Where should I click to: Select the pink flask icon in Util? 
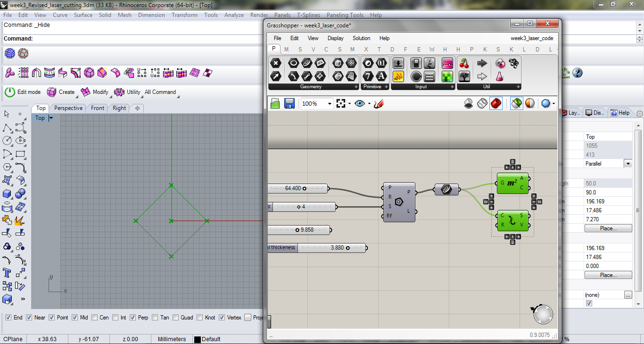(499, 76)
